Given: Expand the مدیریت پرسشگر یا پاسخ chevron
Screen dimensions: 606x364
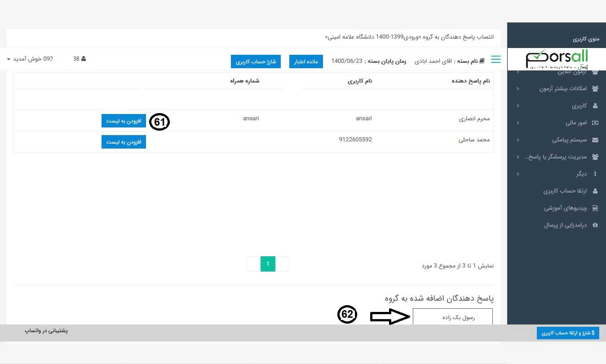Looking at the screenshot, I should (x=518, y=157).
